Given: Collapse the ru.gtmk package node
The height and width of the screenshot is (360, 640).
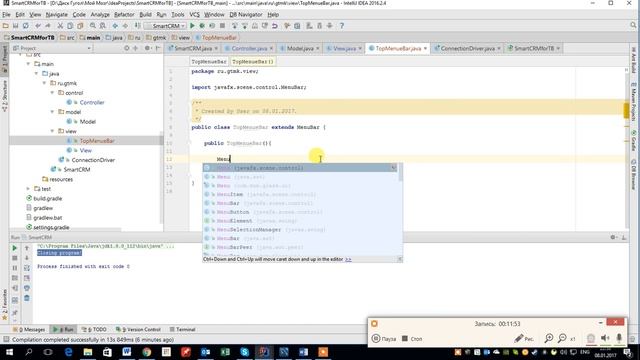Looking at the screenshot, I should pos(44,83).
